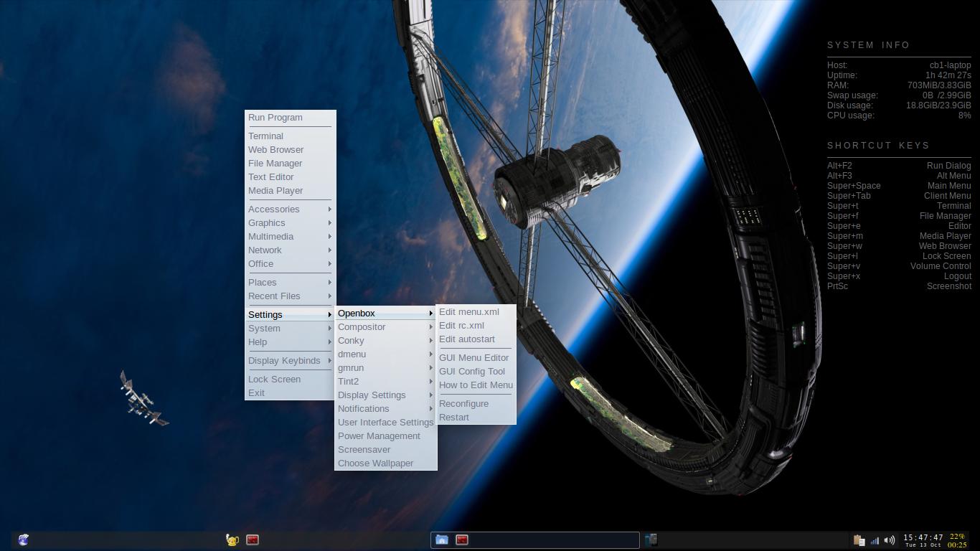Select Edit rc.xml in the Openbox submenu
980x551 pixels.
[x=476, y=326]
